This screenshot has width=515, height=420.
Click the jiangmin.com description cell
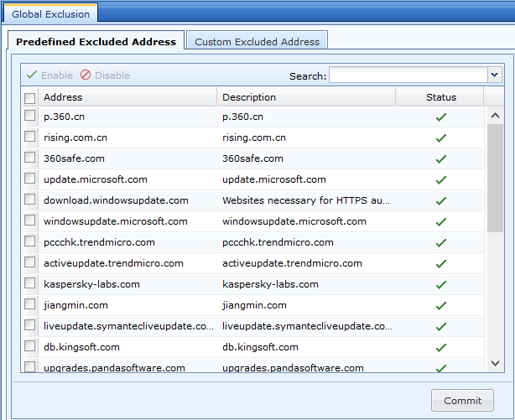306,306
